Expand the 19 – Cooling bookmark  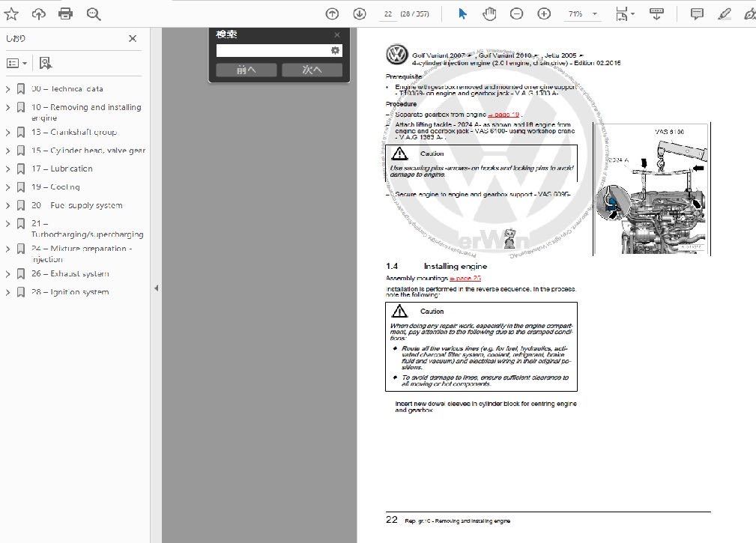tap(7, 187)
